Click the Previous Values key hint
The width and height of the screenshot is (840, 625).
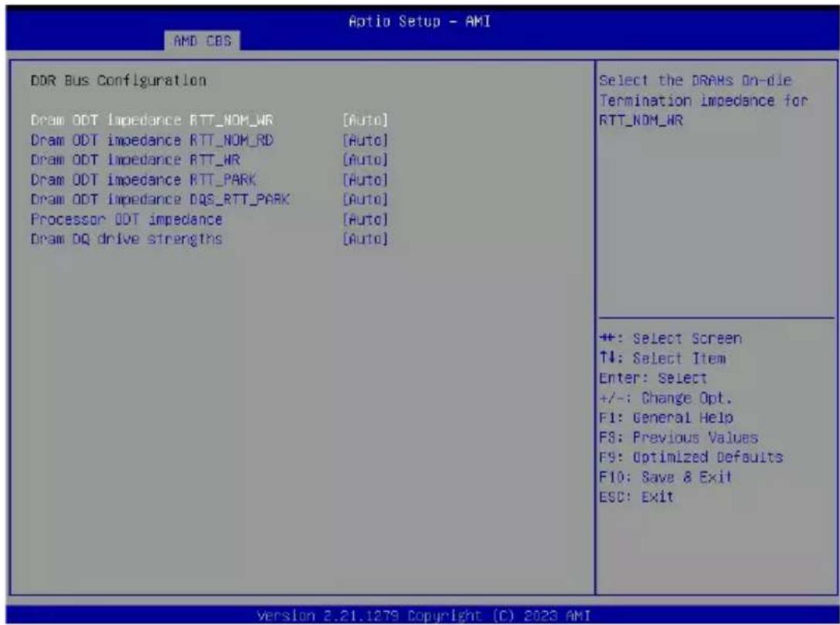point(678,437)
